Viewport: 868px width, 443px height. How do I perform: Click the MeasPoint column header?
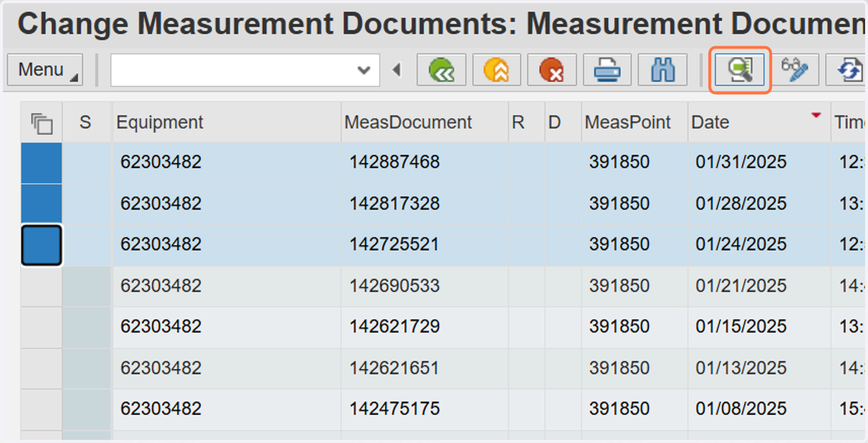point(634,122)
